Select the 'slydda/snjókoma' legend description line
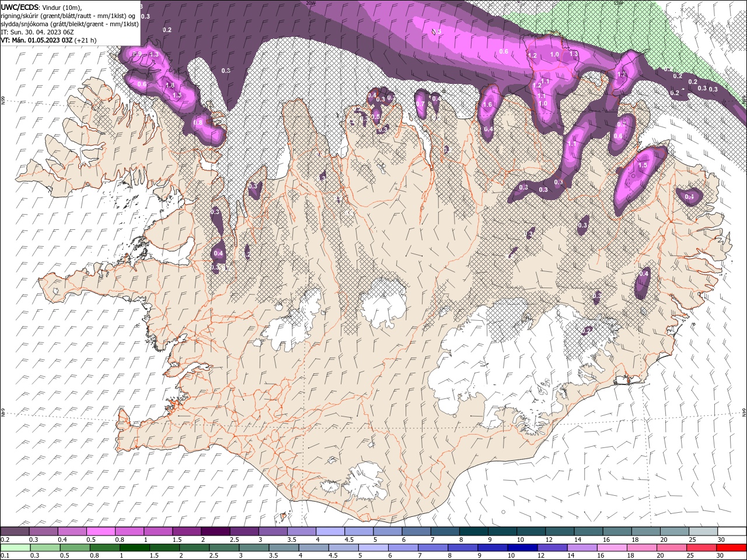 (x=69, y=24)
